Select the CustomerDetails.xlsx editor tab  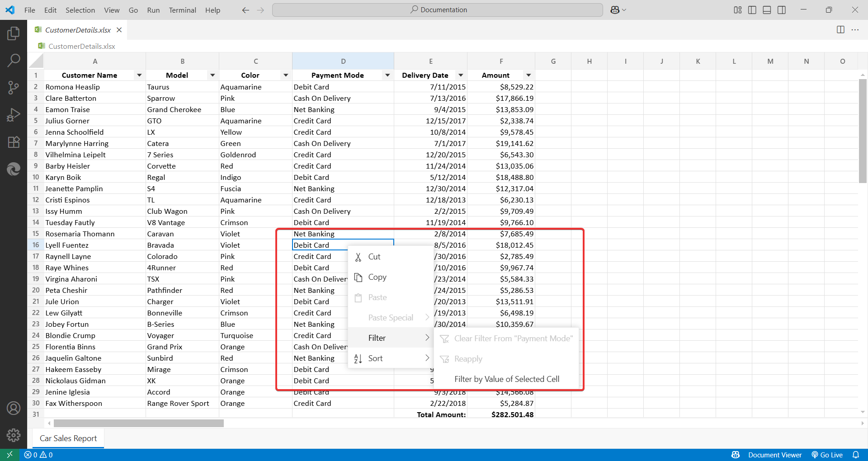pyautogui.click(x=78, y=30)
